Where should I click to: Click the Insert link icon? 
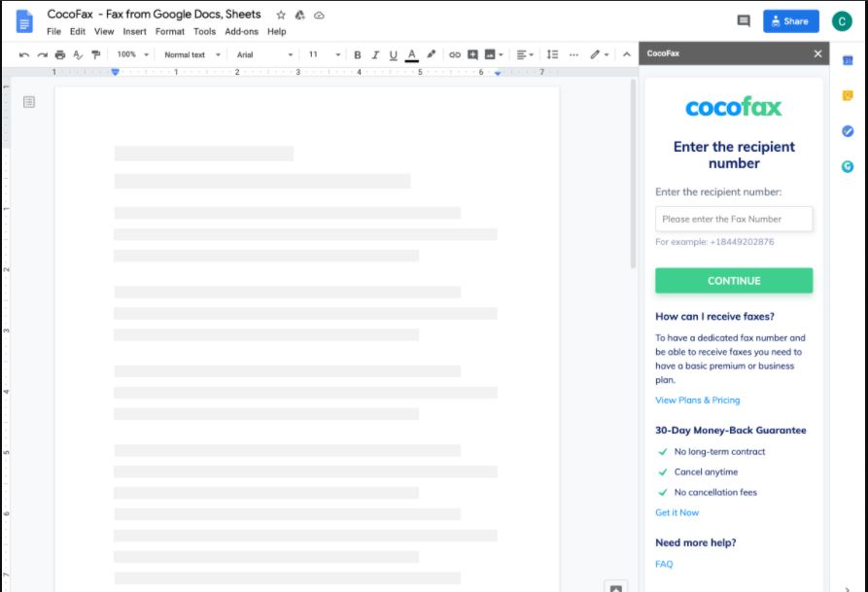click(x=455, y=54)
